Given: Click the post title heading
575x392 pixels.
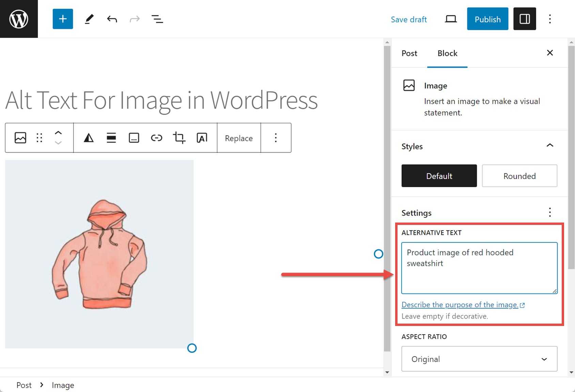Looking at the screenshot, I should pyautogui.click(x=161, y=100).
